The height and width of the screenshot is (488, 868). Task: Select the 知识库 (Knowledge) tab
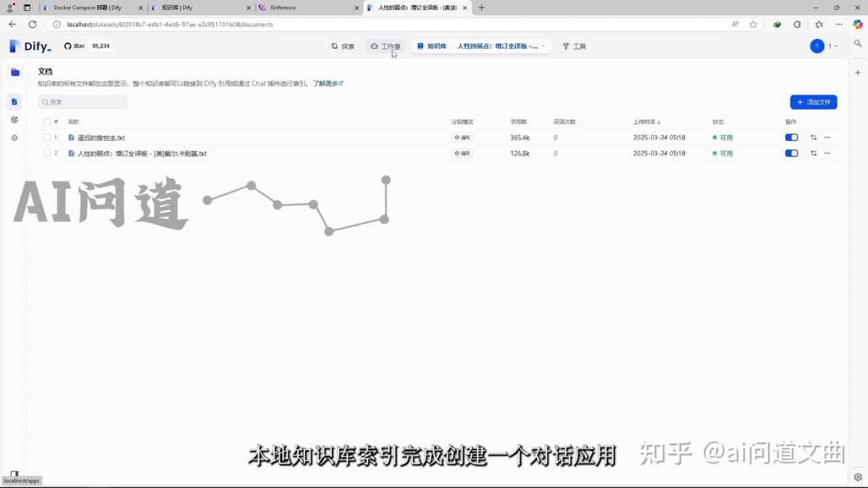(432, 46)
